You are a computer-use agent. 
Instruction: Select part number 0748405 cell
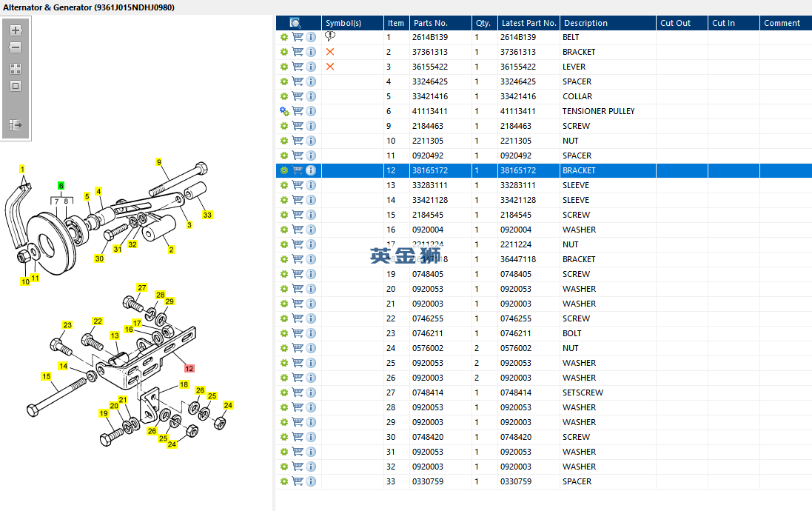(x=428, y=274)
